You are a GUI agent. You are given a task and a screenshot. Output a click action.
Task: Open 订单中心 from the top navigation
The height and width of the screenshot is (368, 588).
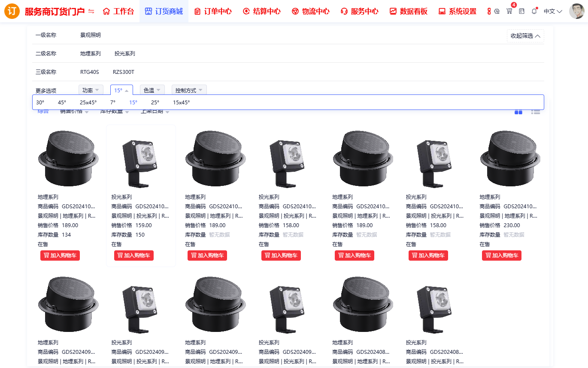pos(213,11)
